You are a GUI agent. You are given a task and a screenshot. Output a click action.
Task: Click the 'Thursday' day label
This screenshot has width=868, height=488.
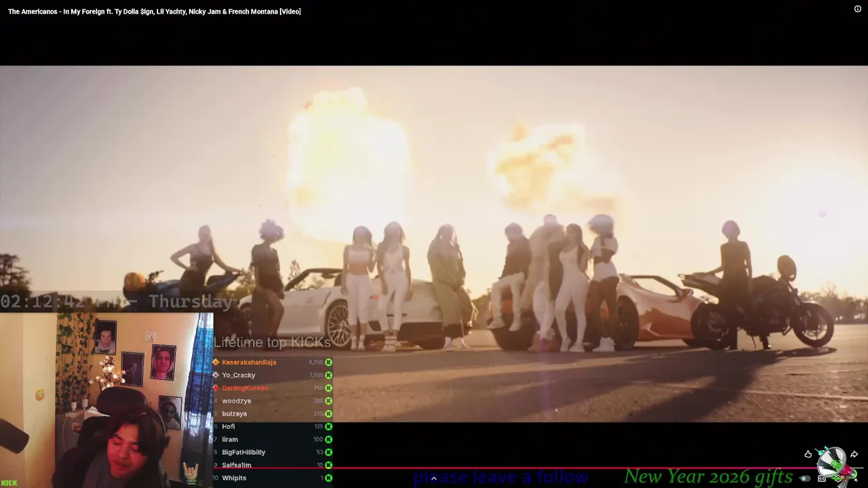coord(191,302)
